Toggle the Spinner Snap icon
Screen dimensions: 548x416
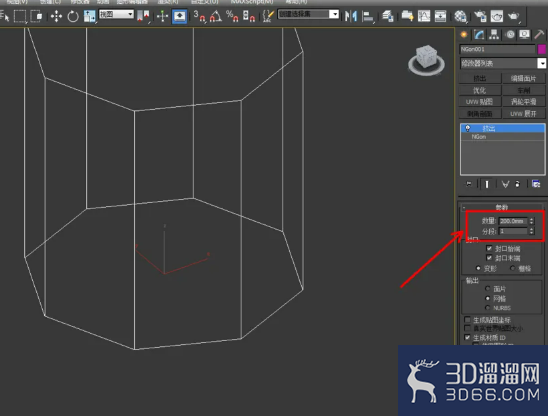pos(249,16)
